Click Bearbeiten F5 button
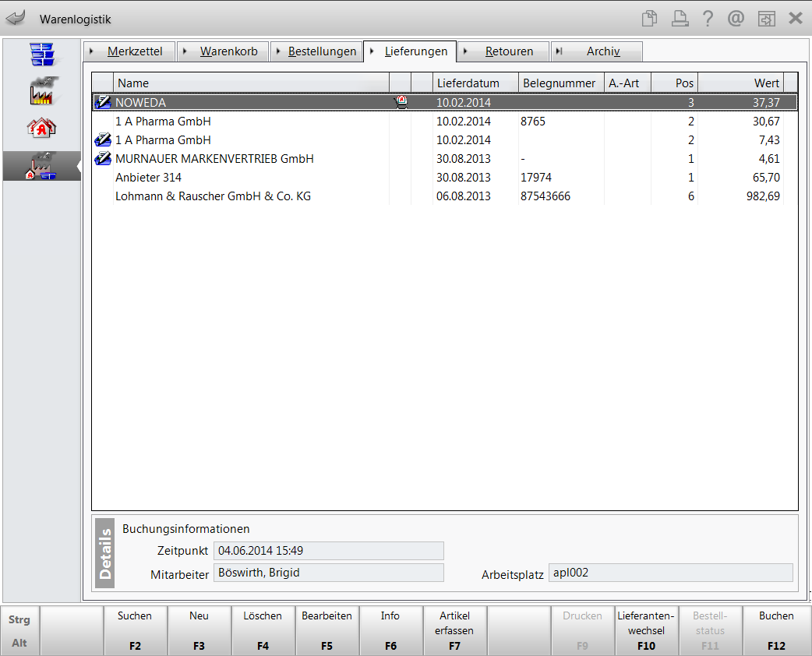The width and height of the screenshot is (812, 656). tap(327, 630)
